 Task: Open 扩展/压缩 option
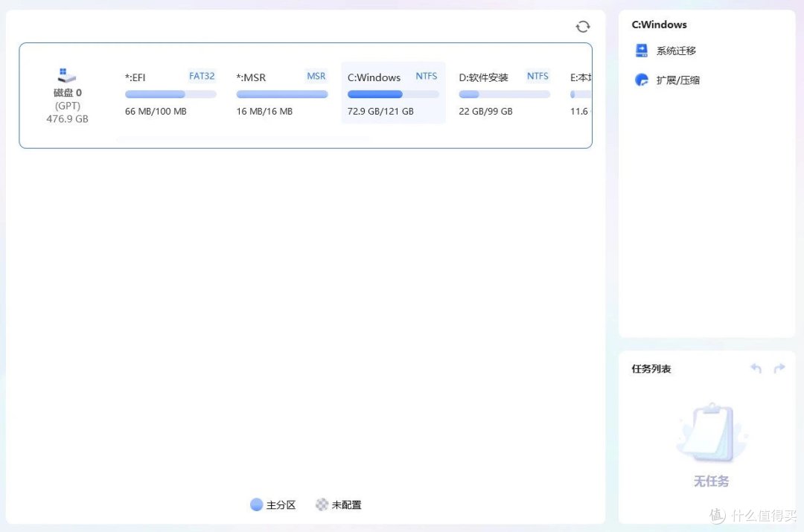coord(678,80)
